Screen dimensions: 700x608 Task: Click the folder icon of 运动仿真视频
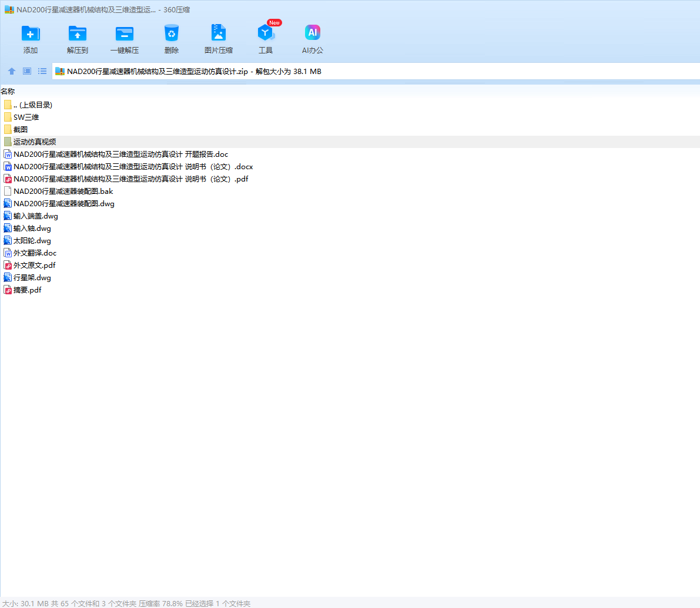(8, 142)
